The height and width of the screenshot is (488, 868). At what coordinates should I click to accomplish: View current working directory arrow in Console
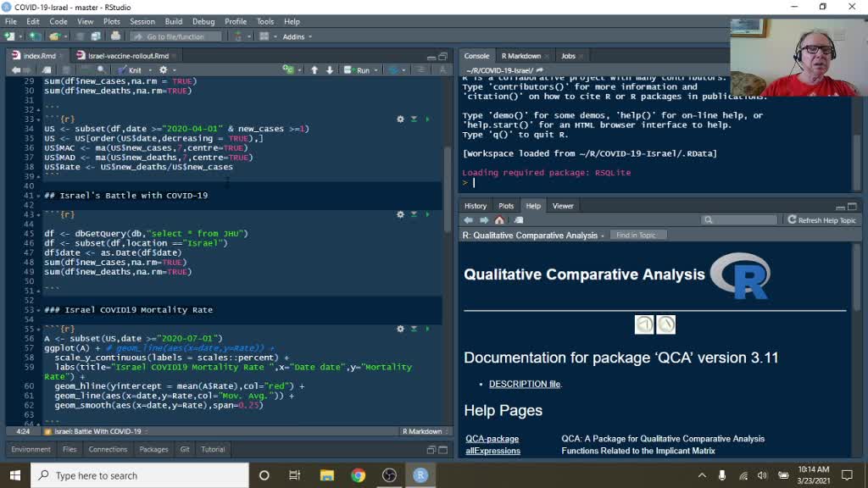pos(540,70)
